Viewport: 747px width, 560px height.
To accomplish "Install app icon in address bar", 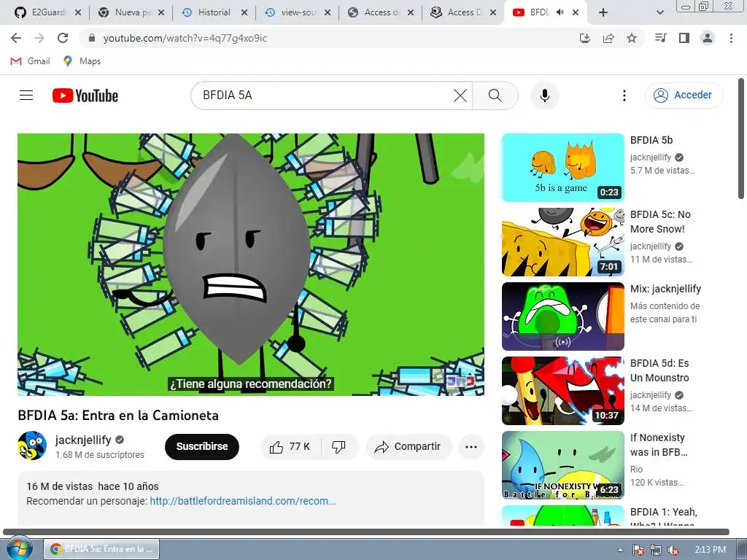I will tap(585, 38).
